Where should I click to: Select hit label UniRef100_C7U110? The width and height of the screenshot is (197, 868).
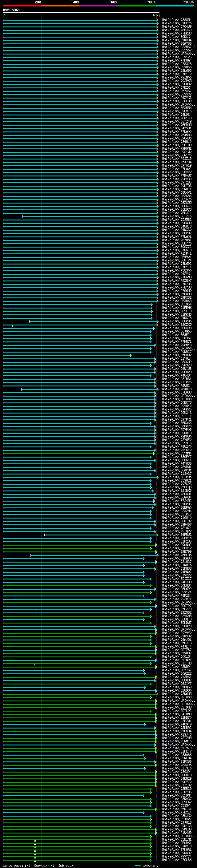click(176, 74)
